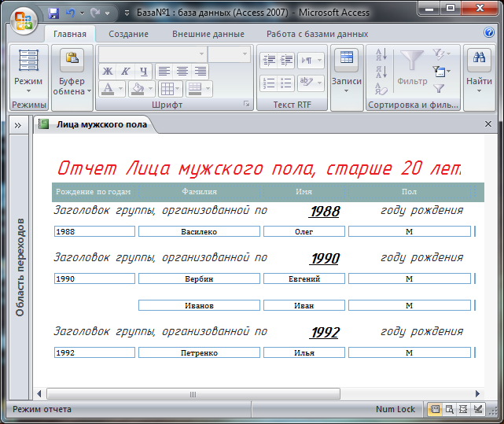The height and width of the screenshot is (424, 504).
Task: Switch to Print Preview in status bar
Action: click(449, 409)
